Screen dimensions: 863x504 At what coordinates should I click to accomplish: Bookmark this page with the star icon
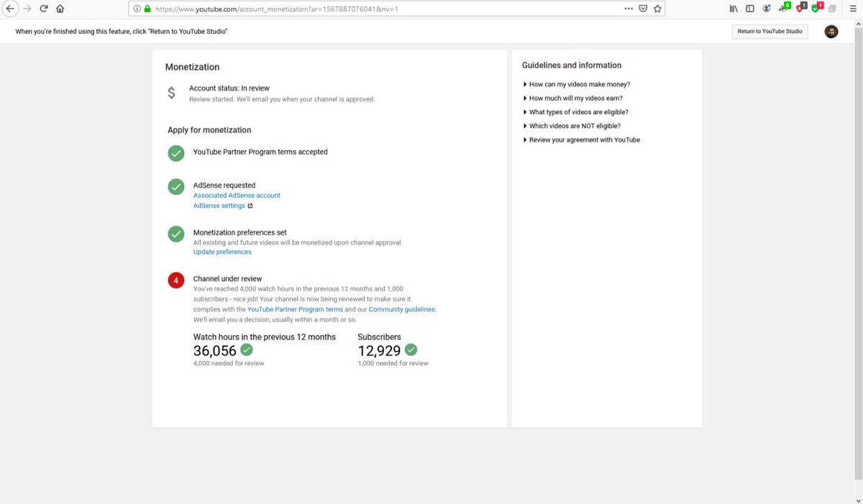click(657, 9)
